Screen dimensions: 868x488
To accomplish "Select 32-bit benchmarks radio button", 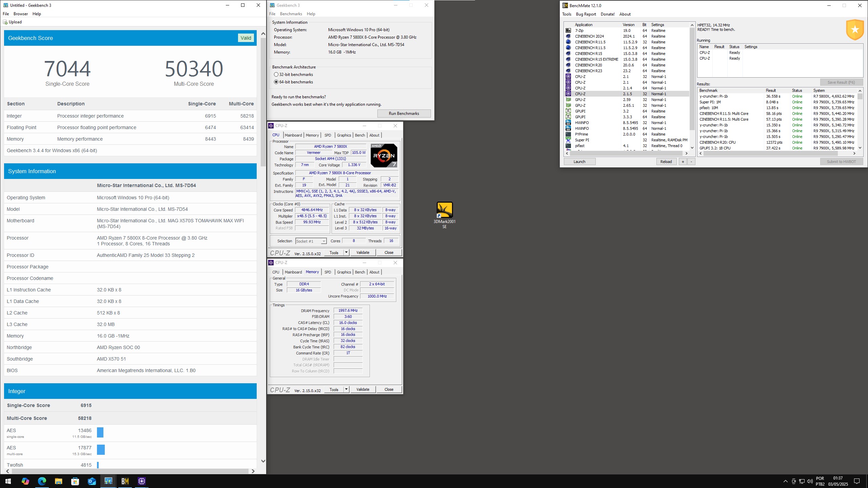I will [x=276, y=75].
